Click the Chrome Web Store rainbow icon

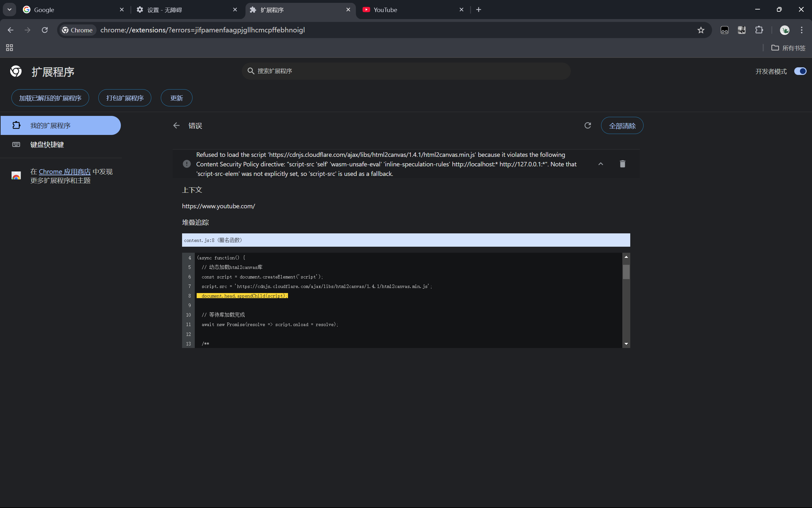click(x=16, y=175)
